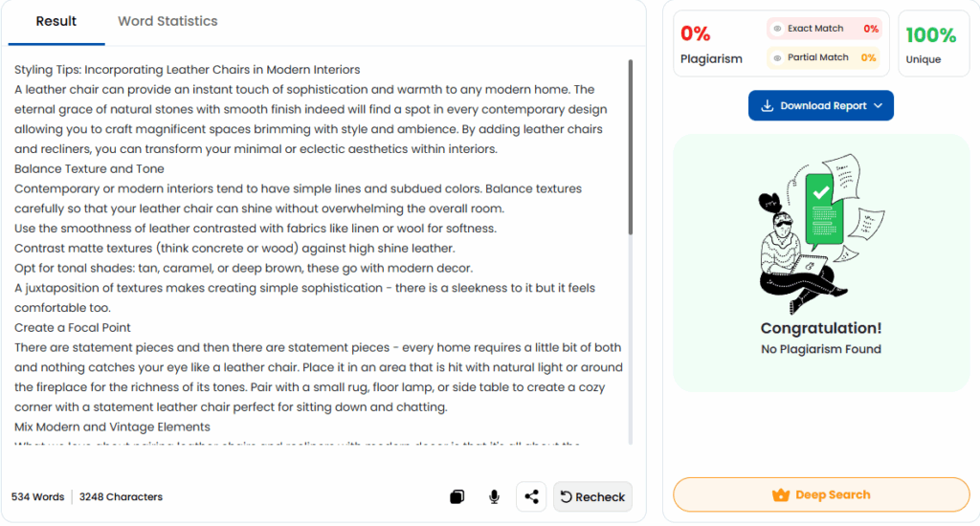
Task: Expand the Download Report dropdown chevron
Action: point(879,106)
